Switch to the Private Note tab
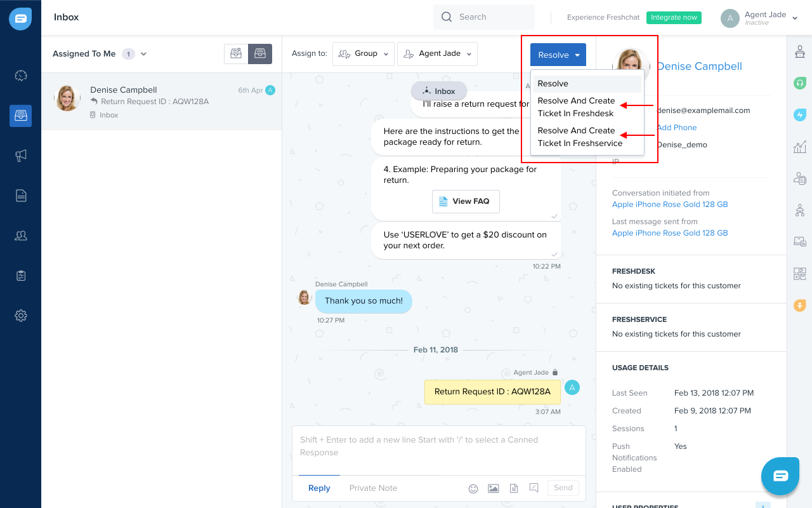This screenshot has height=508, width=812. pyautogui.click(x=373, y=488)
